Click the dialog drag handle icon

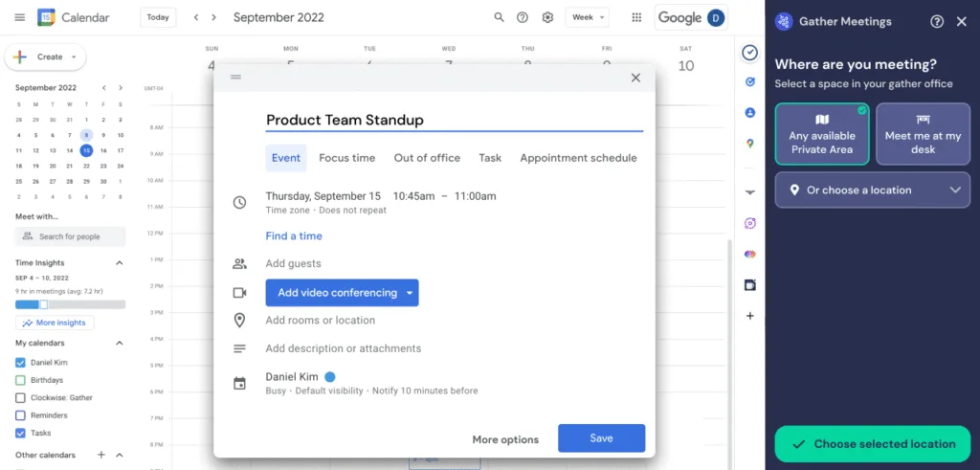pyautogui.click(x=235, y=77)
